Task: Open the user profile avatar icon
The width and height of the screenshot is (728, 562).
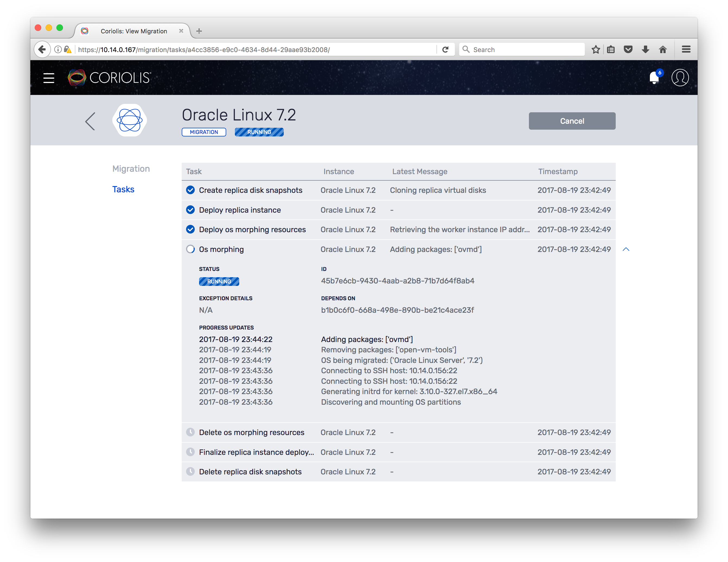Action: [x=680, y=78]
